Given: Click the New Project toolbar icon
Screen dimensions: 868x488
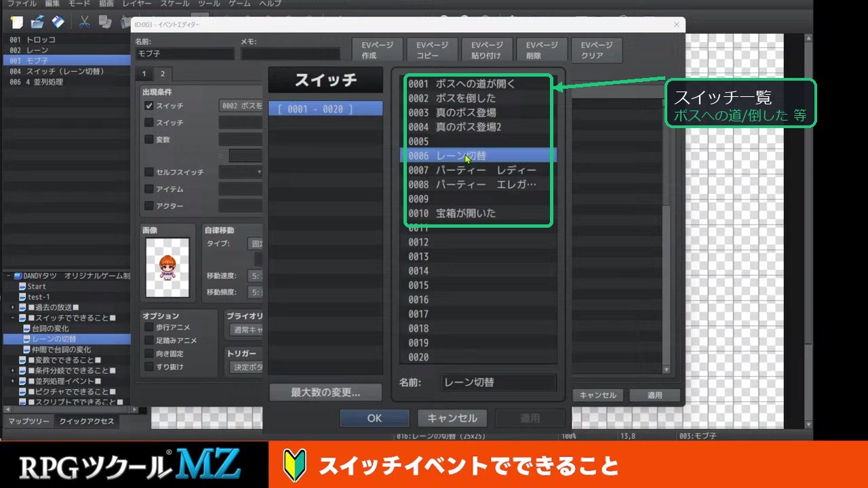Looking at the screenshot, I should pos(17,22).
